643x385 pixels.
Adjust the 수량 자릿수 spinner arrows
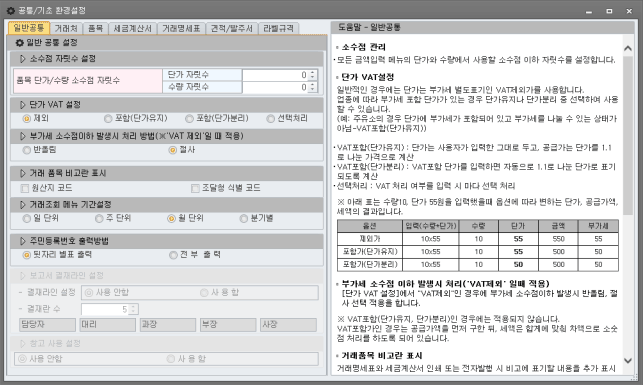pos(312,87)
